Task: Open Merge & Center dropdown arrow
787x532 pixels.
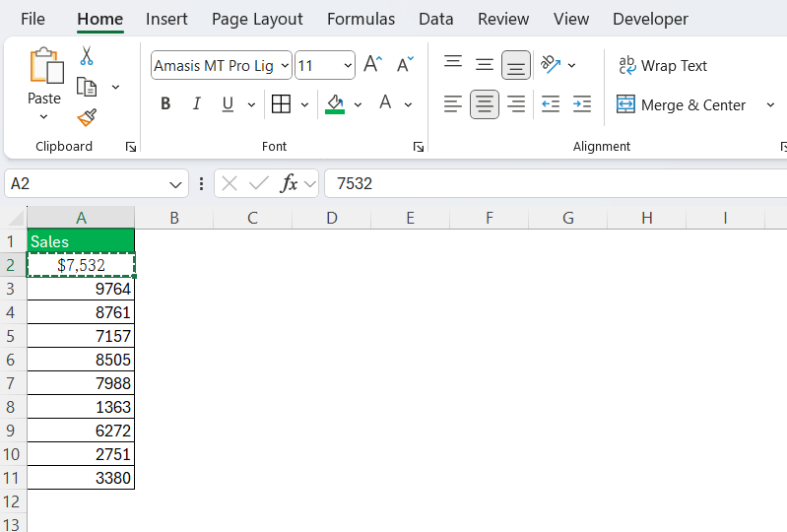Action: pyautogui.click(x=770, y=104)
